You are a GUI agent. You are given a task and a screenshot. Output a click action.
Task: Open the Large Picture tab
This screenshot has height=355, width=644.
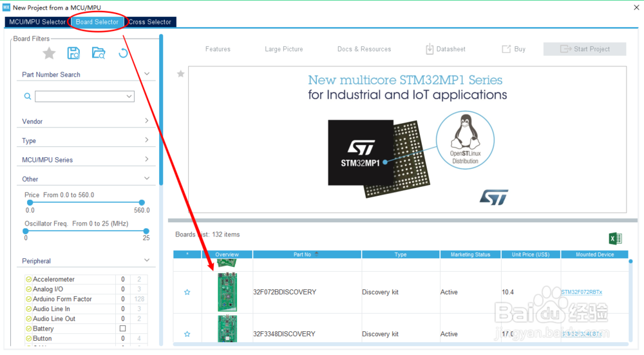pyautogui.click(x=284, y=49)
